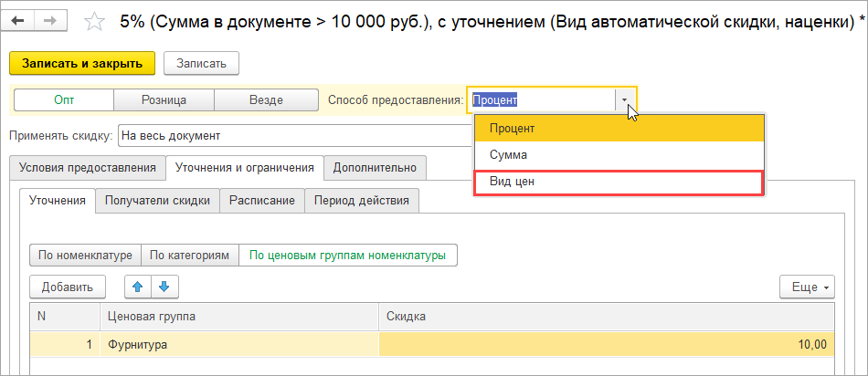Toggle the Розница segment
The width and height of the screenshot is (868, 376).
(x=164, y=100)
